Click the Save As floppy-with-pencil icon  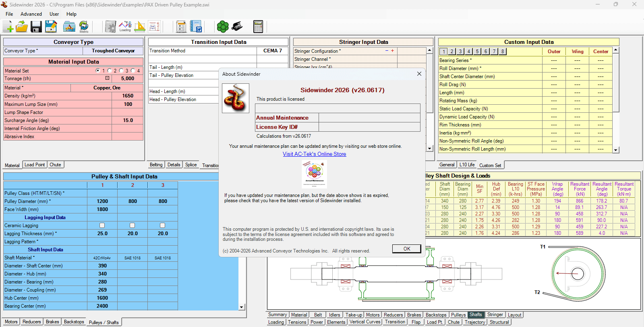pos(51,27)
